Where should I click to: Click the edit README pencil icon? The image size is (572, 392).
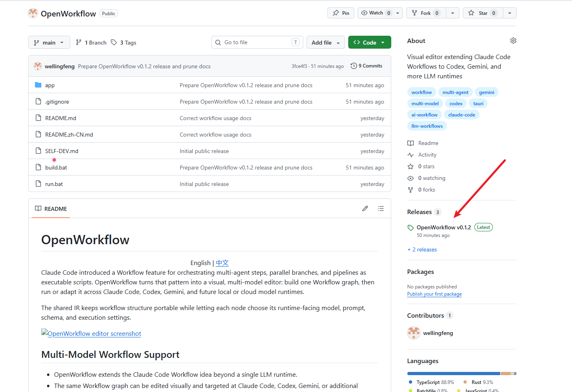pyautogui.click(x=365, y=208)
